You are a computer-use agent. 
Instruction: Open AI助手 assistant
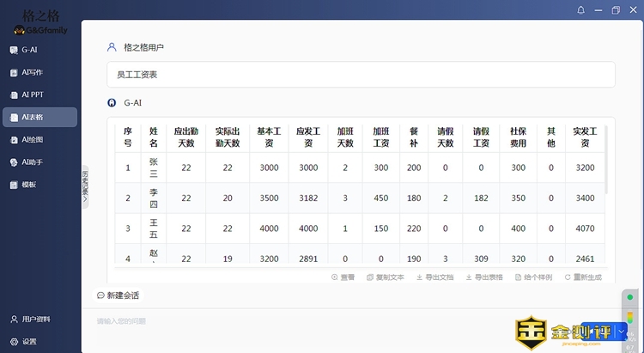(x=32, y=161)
